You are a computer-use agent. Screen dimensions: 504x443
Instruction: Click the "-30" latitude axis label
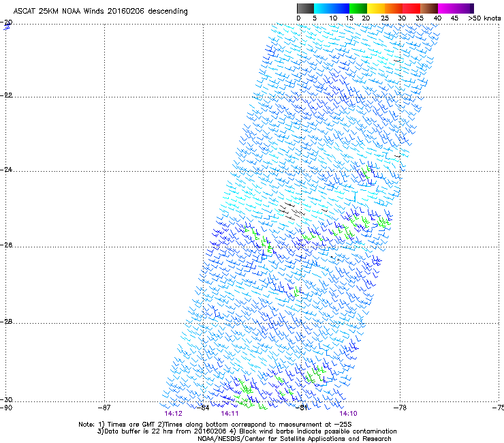(x=6, y=399)
